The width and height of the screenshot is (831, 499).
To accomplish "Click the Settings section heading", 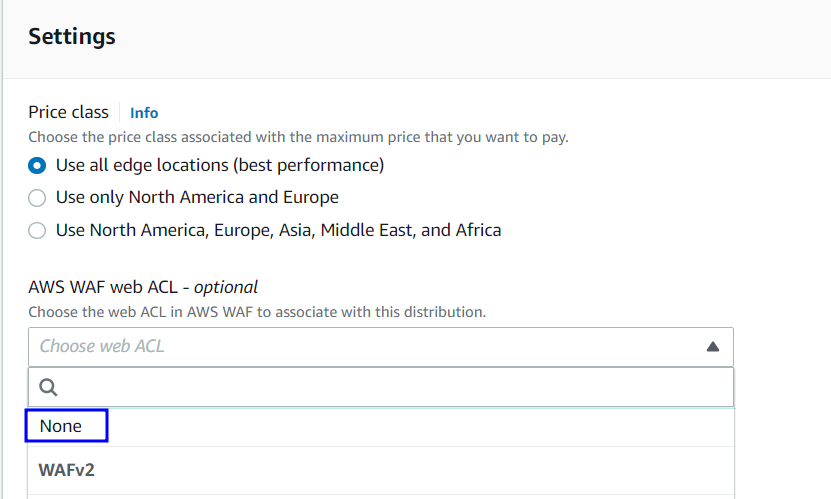I will (72, 37).
